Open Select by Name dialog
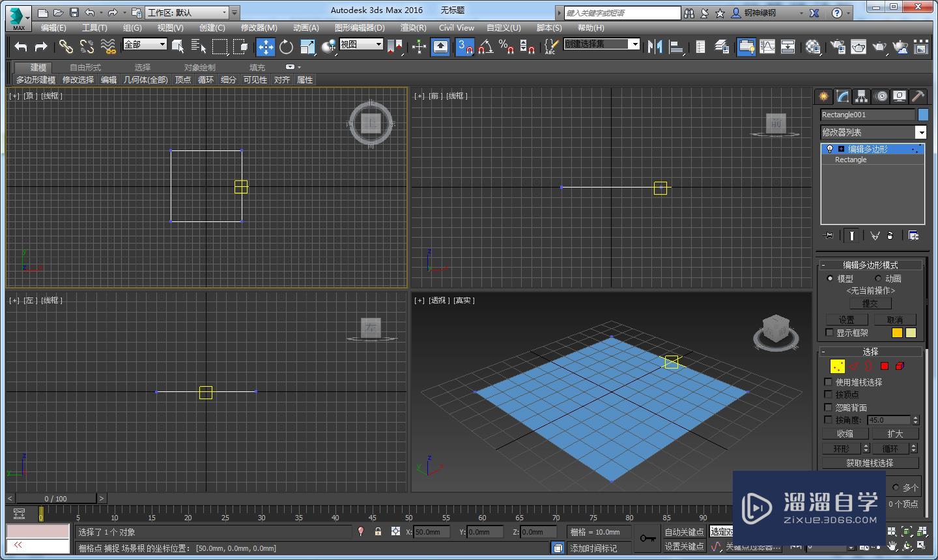938x560 pixels. point(199,46)
